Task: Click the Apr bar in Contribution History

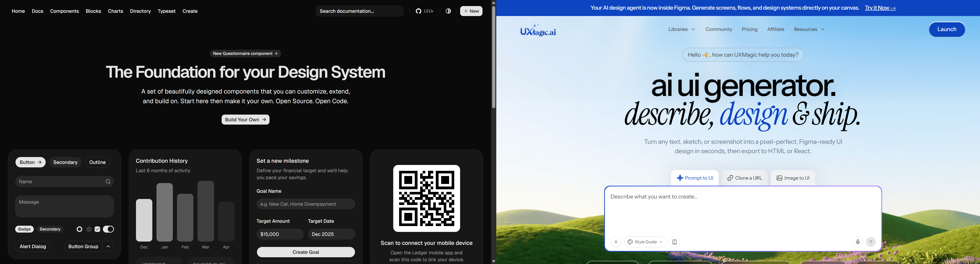Action: (226, 222)
